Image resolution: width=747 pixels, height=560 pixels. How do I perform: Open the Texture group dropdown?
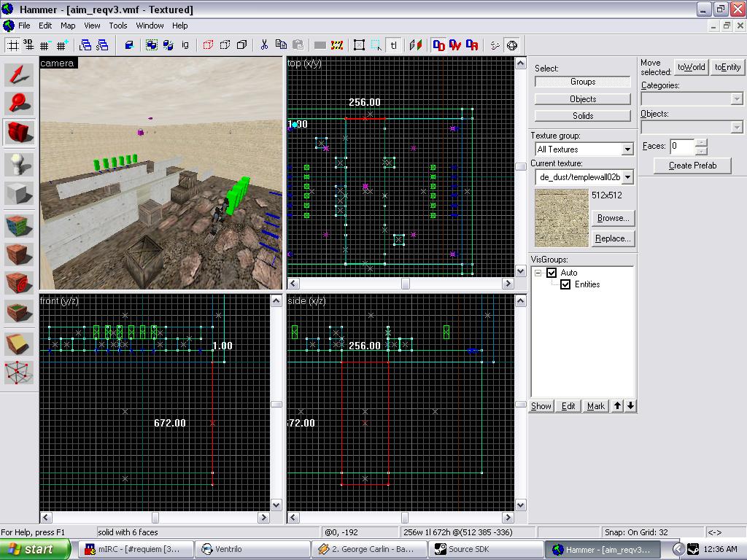(627, 149)
